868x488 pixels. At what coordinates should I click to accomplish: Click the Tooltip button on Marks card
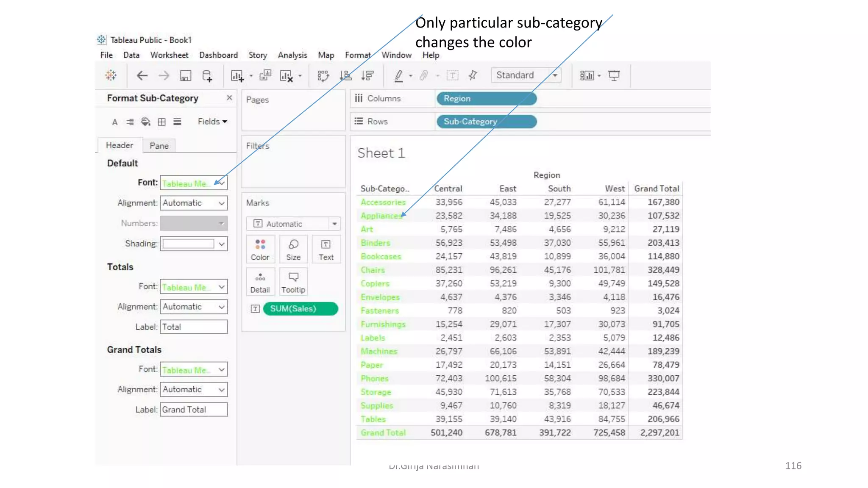(x=293, y=282)
